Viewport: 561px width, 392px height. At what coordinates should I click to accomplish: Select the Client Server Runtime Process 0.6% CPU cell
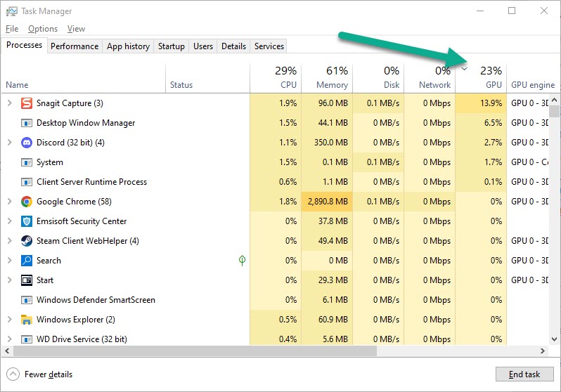click(x=276, y=182)
